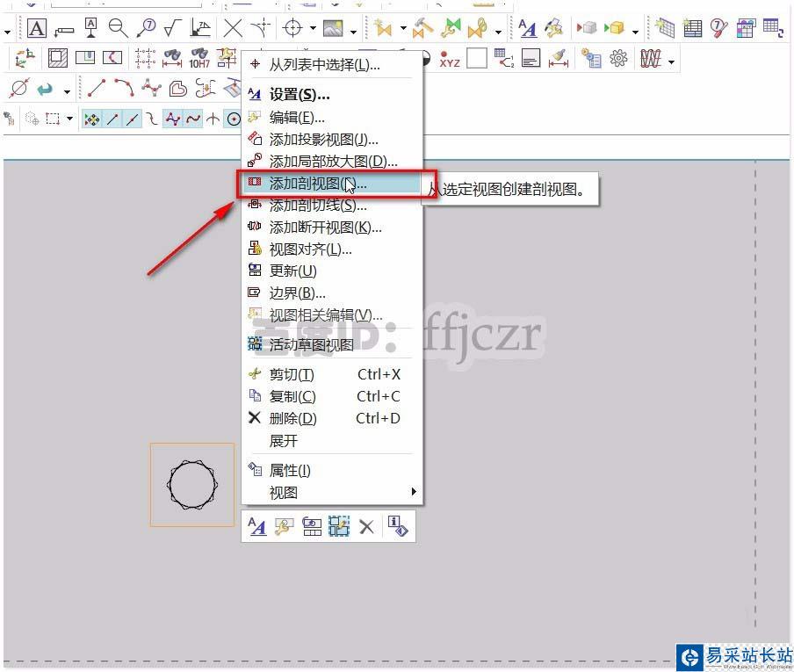Screen dimensions: 794x672
Task: Expand the Image tool dropdown arrow
Action: point(353,31)
